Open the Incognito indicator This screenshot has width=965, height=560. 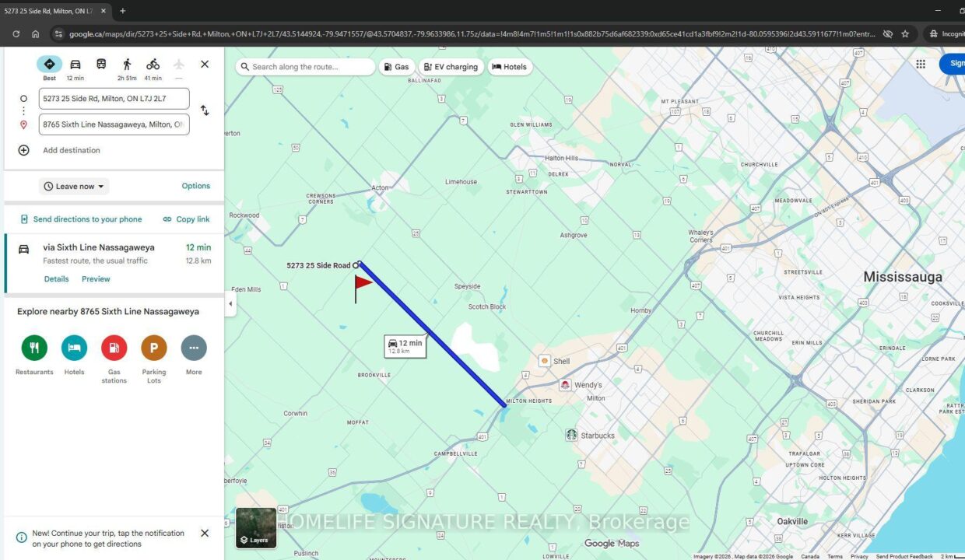[x=946, y=34]
